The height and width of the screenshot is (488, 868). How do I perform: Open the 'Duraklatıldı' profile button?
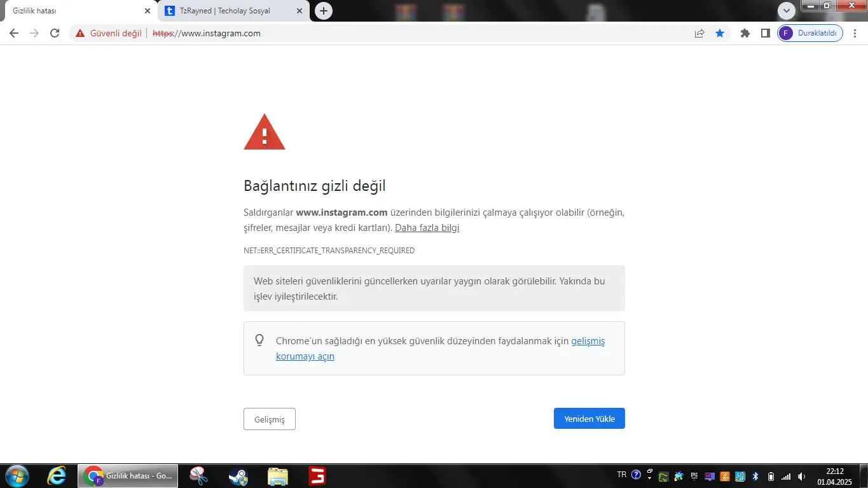click(x=810, y=33)
